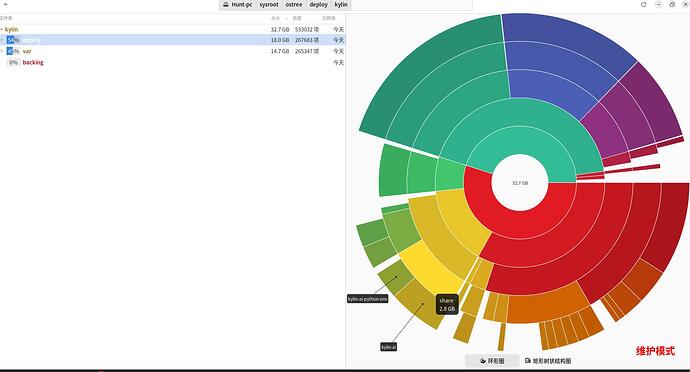Select the kylin root folder name

coord(11,29)
